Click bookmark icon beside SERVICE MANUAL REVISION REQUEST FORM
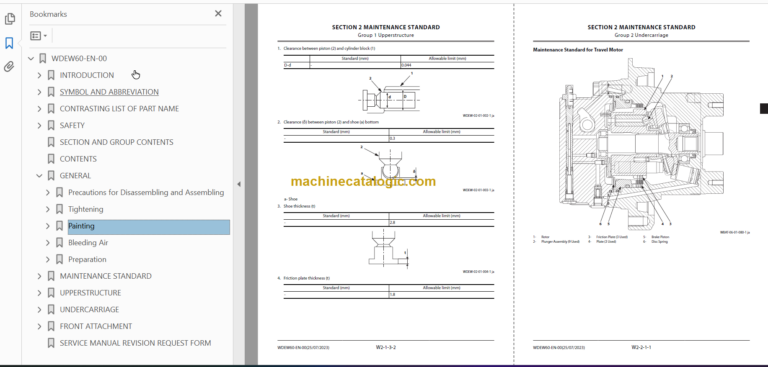The width and height of the screenshot is (768, 367). [51, 343]
